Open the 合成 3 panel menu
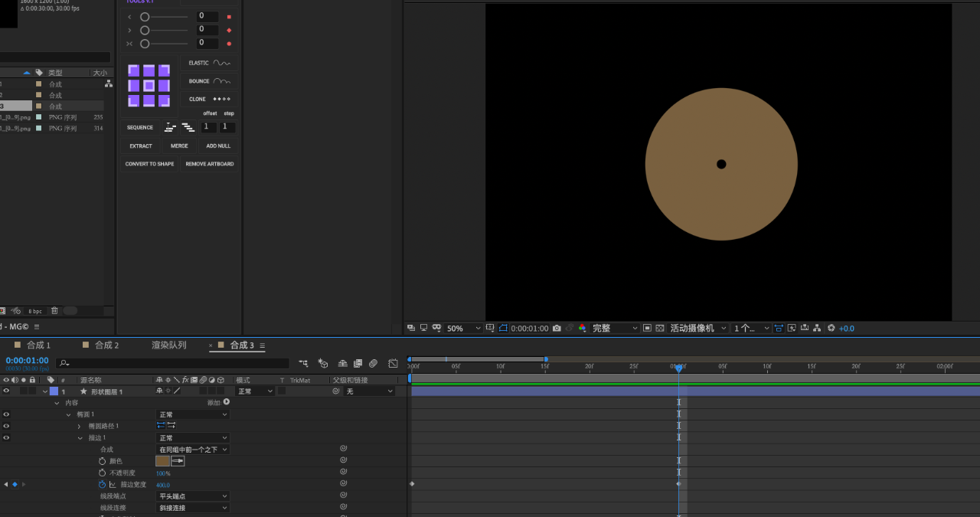The image size is (980, 517). click(262, 346)
